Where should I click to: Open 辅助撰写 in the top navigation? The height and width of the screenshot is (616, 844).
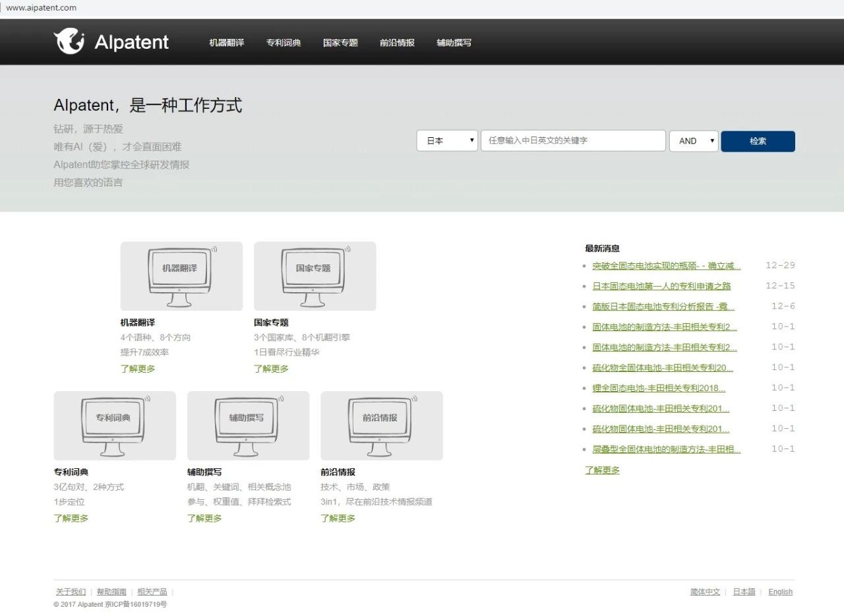[x=454, y=43]
